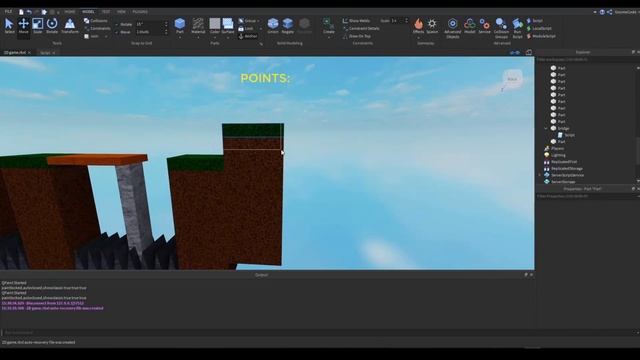Toggle Anchor for the part
640x360 pixels.
(x=248, y=36)
